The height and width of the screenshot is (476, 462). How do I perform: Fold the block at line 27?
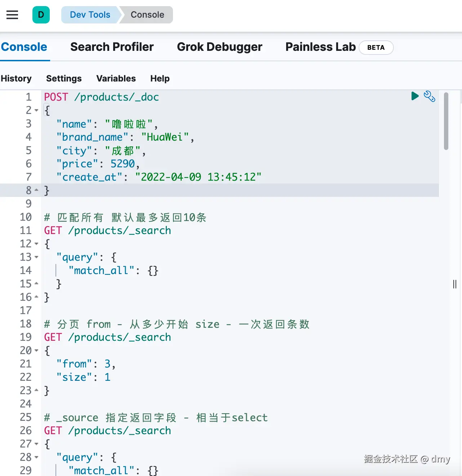(36, 444)
